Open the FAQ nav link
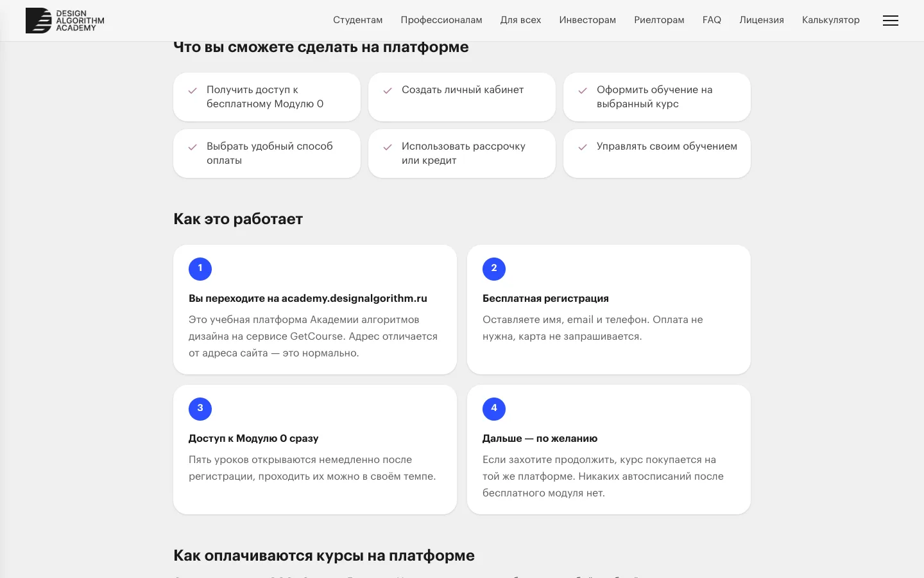 pyautogui.click(x=712, y=20)
